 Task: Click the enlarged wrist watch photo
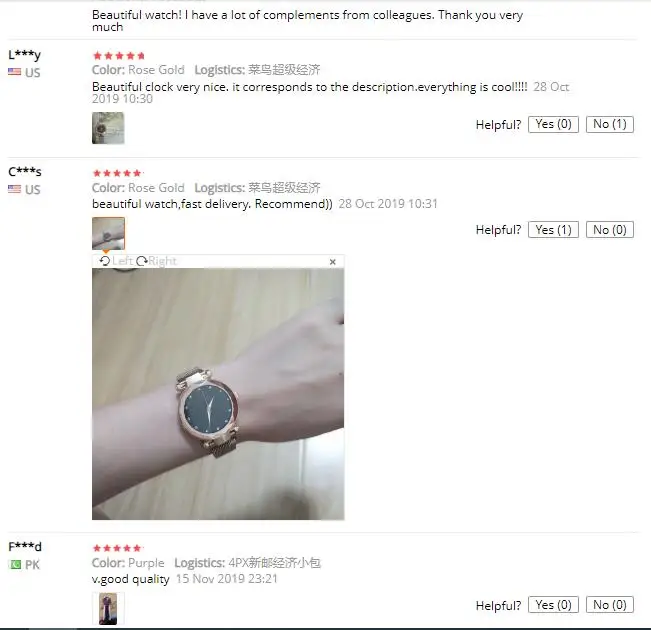(x=218, y=394)
